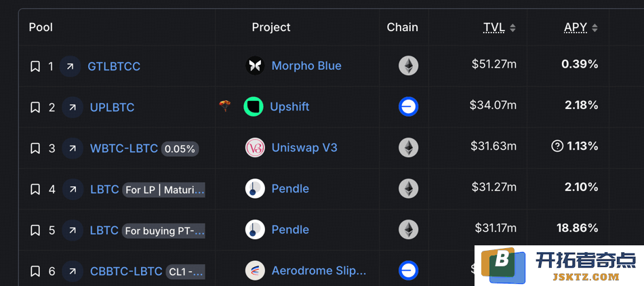This screenshot has height=286, width=644.
Task: Toggle bookmark for UPLBTC pool
Action: pyautogui.click(x=35, y=108)
